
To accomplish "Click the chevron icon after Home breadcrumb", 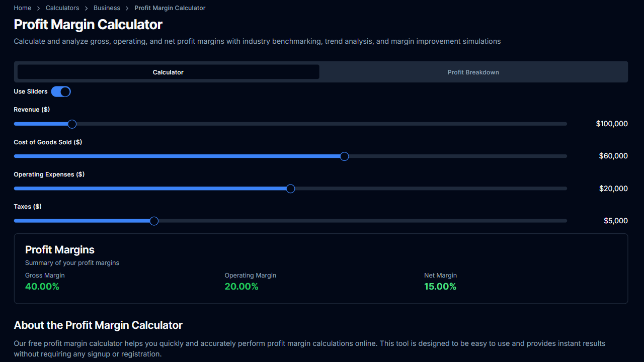I will pyautogui.click(x=38, y=8).
